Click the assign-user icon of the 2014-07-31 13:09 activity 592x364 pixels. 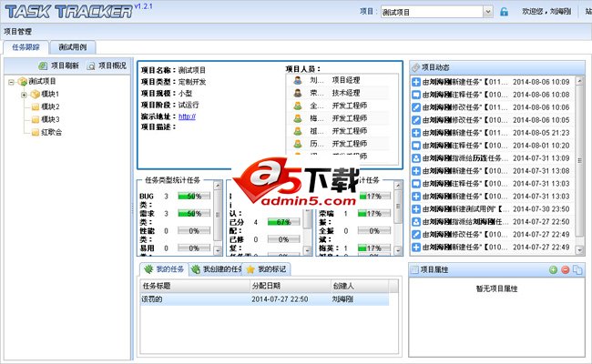point(416,158)
